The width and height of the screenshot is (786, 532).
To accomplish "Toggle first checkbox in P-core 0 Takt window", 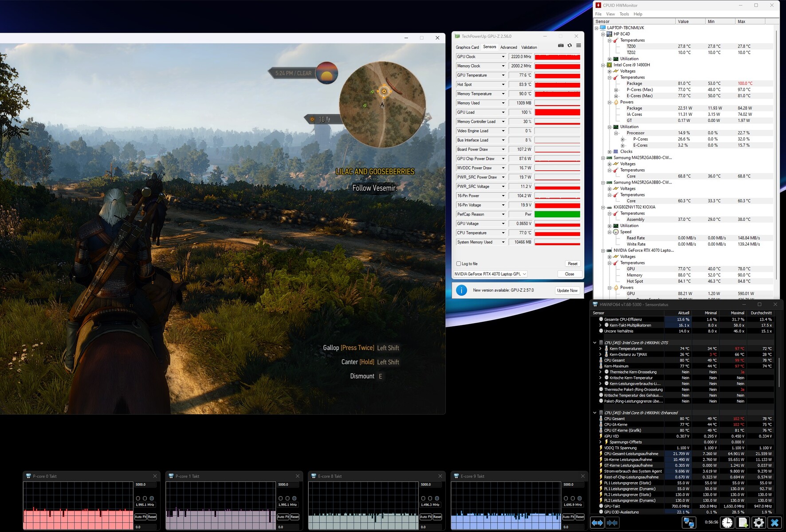I will point(138,498).
